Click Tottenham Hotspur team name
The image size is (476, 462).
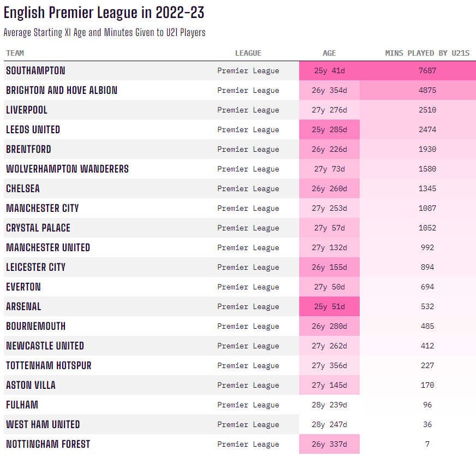coord(49,365)
